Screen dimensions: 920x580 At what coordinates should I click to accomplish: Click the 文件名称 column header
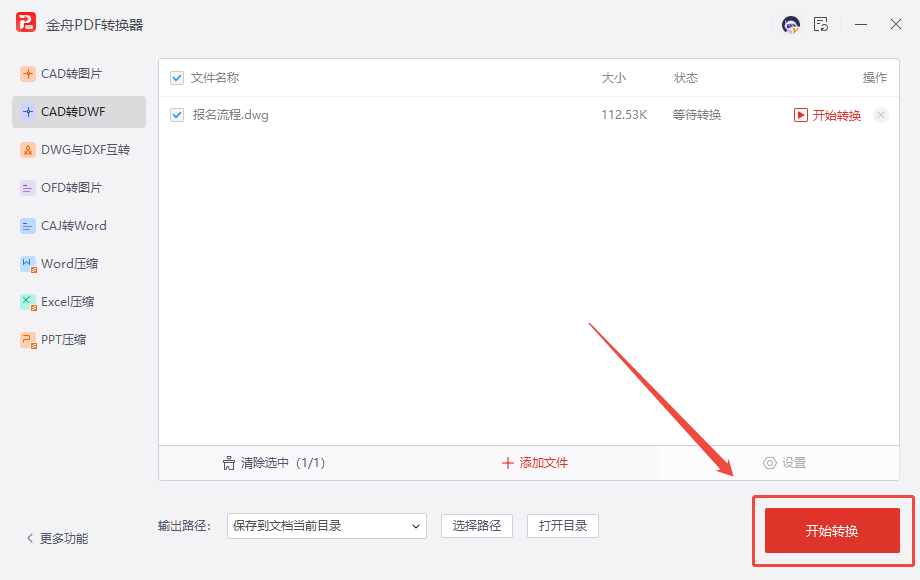coord(215,78)
